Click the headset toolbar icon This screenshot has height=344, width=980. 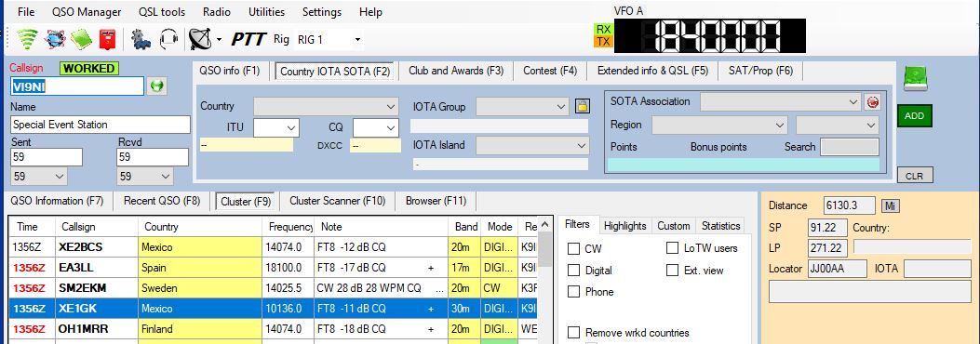pos(168,40)
